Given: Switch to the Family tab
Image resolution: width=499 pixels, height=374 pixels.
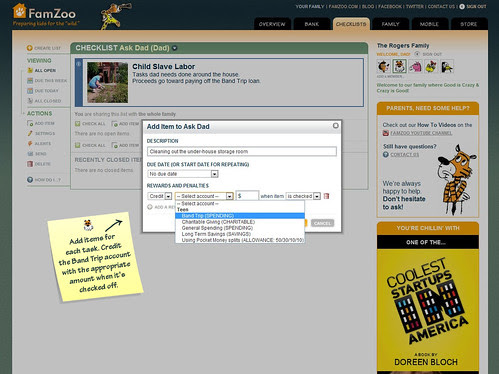Looking at the screenshot, I should click(x=390, y=24).
